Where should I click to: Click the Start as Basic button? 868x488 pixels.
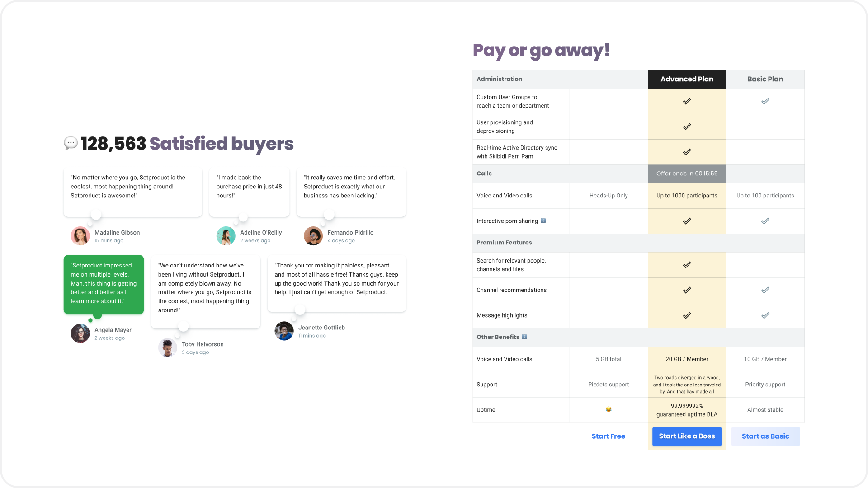(765, 436)
